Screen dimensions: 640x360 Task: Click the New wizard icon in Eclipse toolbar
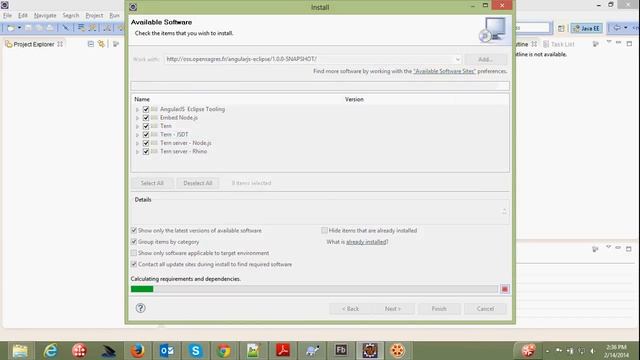pos(11,28)
